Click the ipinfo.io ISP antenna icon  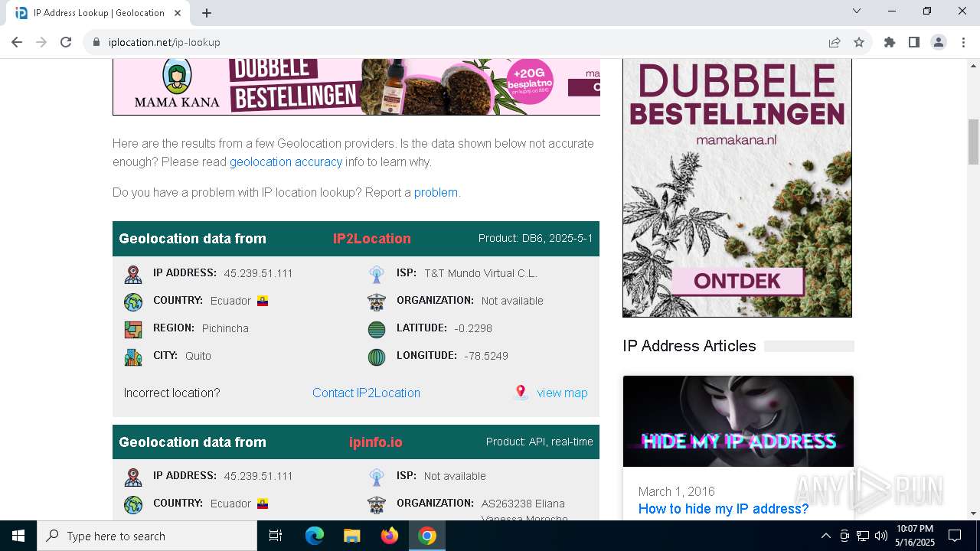pyautogui.click(x=376, y=477)
